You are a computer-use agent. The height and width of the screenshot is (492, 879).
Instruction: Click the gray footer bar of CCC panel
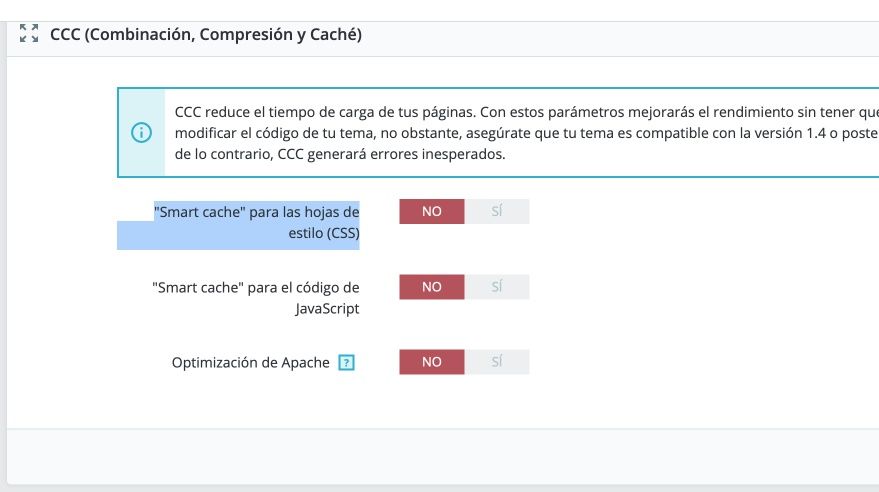click(x=443, y=457)
